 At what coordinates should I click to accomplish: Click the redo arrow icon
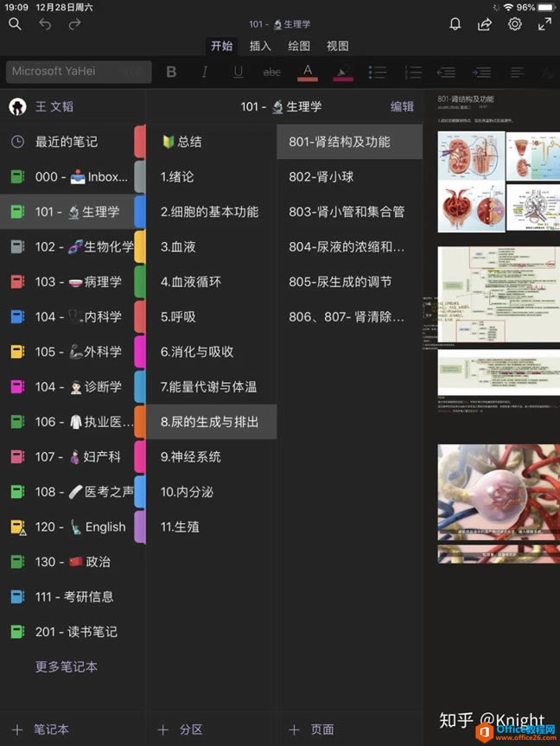pos(74,24)
